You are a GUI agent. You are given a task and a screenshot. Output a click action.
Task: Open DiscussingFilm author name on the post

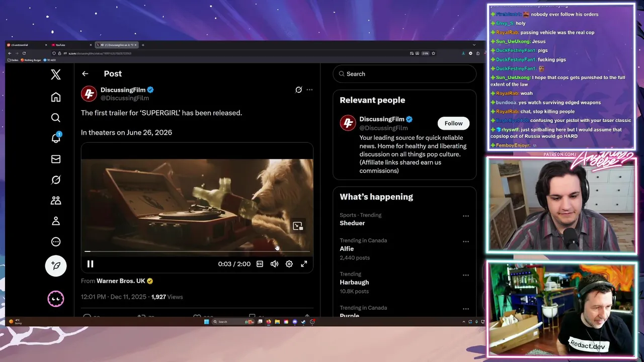[123, 89]
